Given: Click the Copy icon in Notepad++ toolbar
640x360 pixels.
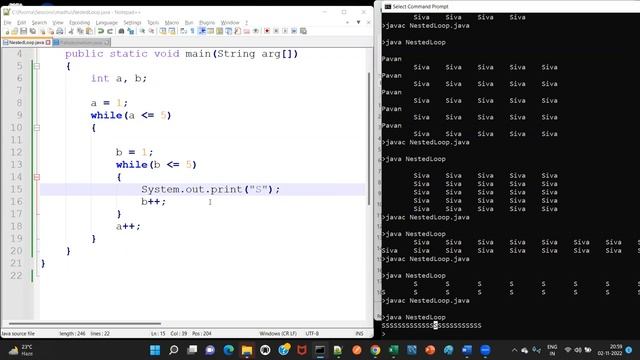Looking at the screenshot, I should click(80, 31).
